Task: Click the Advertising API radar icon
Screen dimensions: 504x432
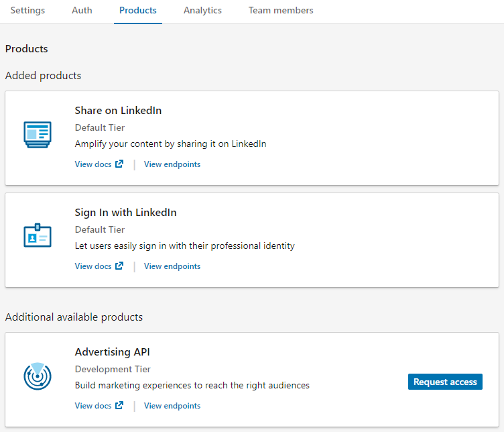Action: coord(38,376)
